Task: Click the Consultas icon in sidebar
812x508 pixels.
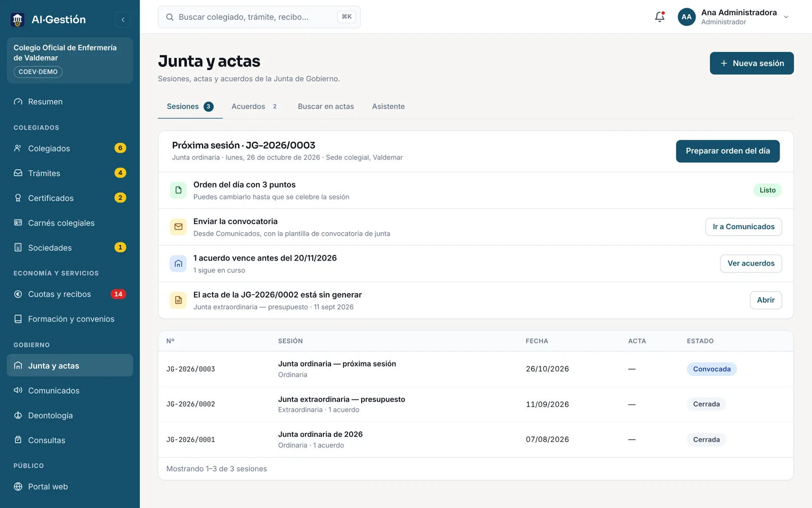Action: click(18, 440)
